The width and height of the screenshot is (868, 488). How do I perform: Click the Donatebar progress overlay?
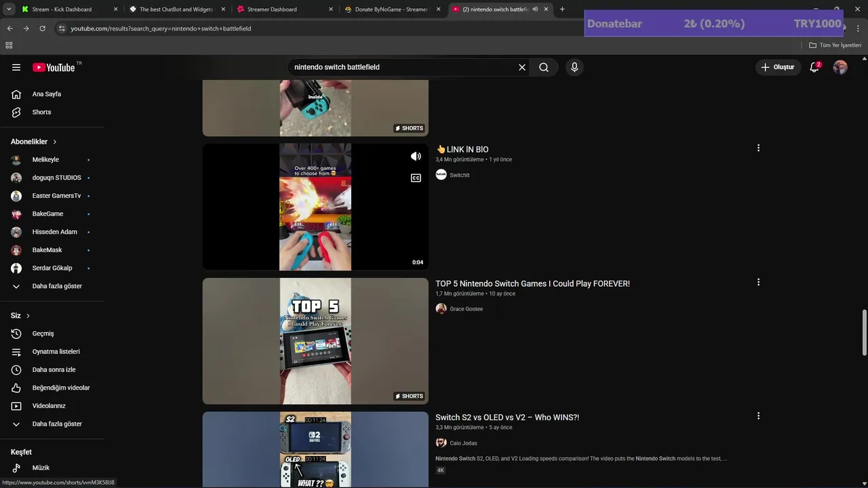click(x=714, y=24)
